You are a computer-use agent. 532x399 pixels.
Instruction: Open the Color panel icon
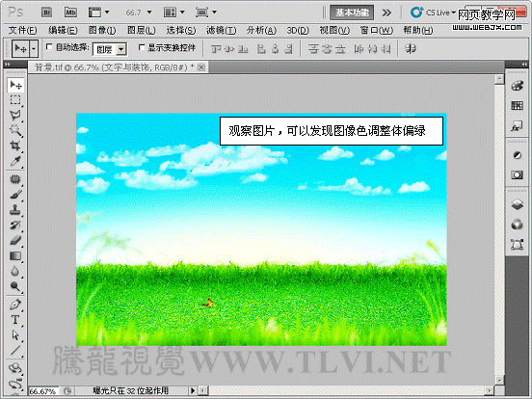518,86
